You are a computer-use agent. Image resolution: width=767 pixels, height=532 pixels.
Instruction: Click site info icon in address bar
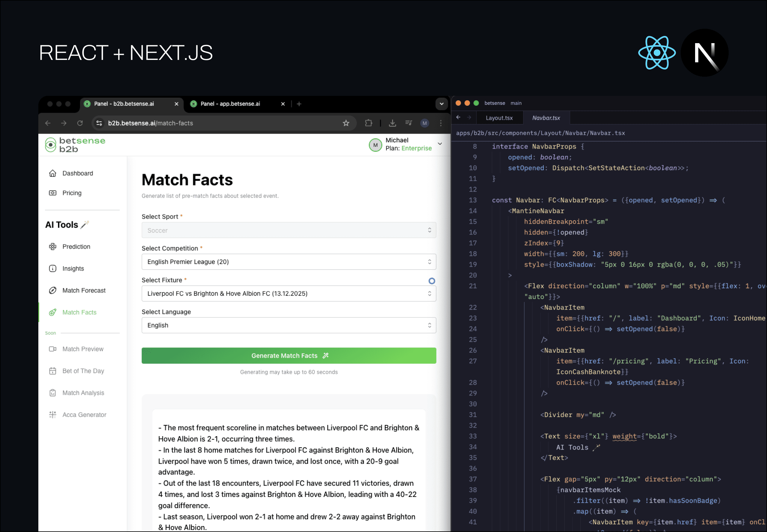click(99, 123)
